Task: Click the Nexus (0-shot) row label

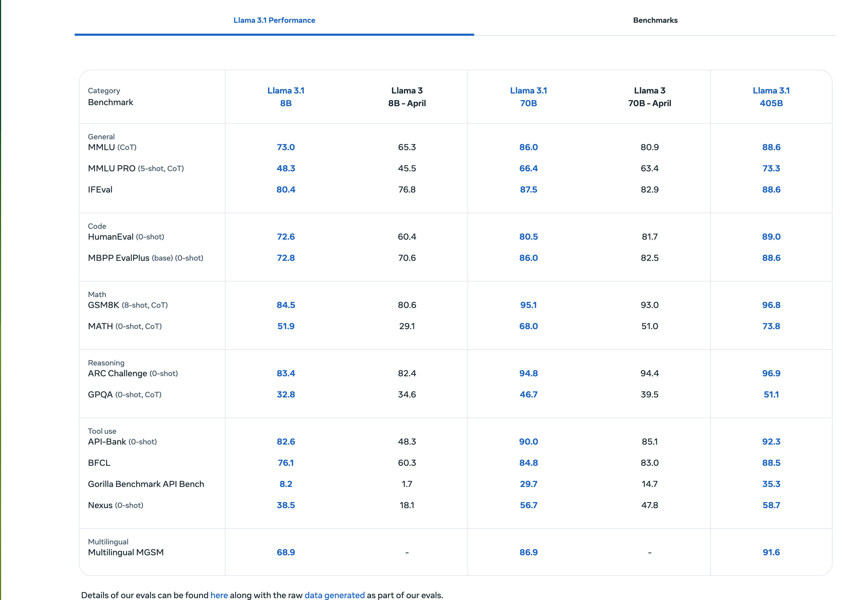Action: pyautogui.click(x=115, y=505)
